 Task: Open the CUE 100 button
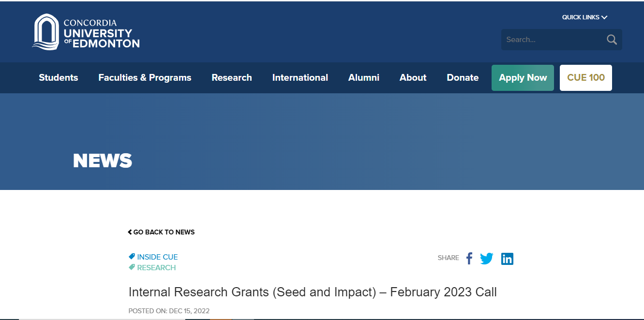pyautogui.click(x=585, y=78)
